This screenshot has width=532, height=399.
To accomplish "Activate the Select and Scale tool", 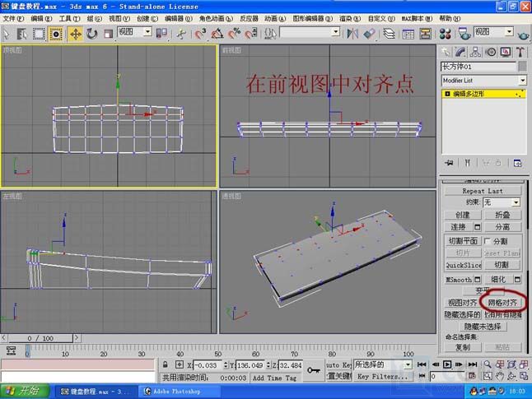I will click(108, 34).
